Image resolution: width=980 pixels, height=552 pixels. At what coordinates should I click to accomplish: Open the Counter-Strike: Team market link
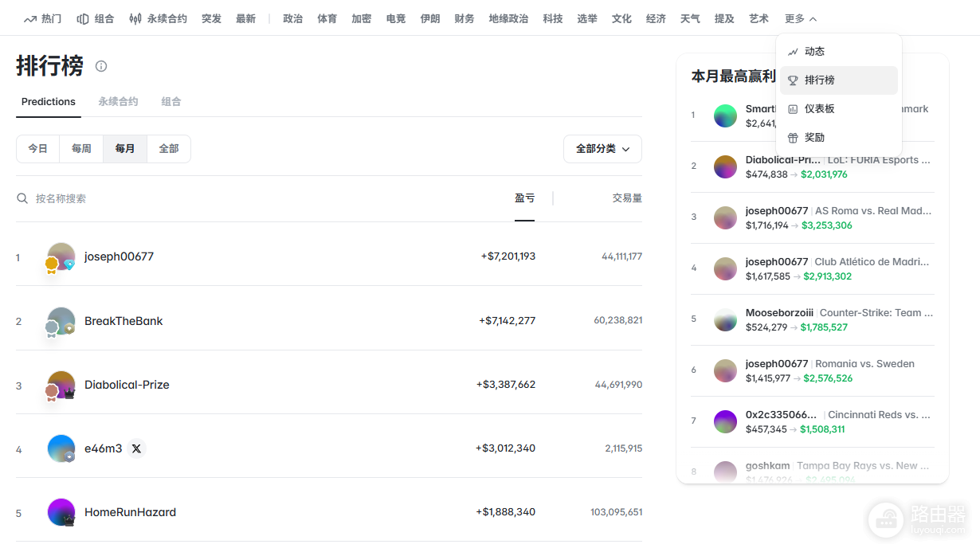[x=876, y=313]
